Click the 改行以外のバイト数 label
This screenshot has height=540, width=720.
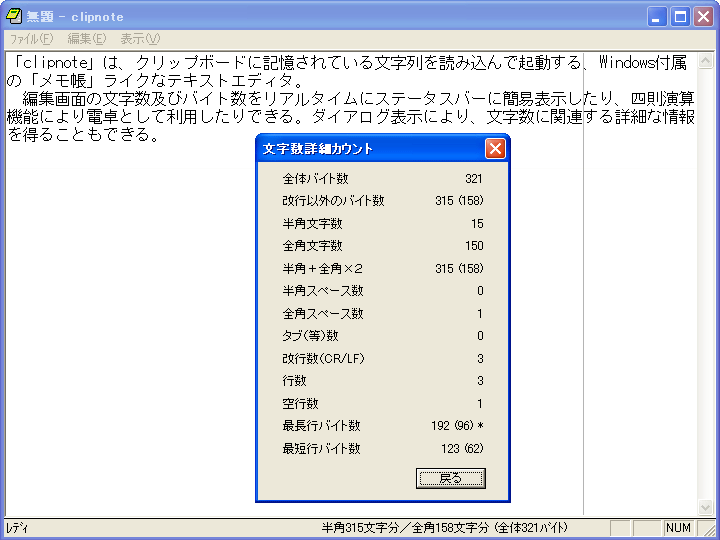[333, 201]
